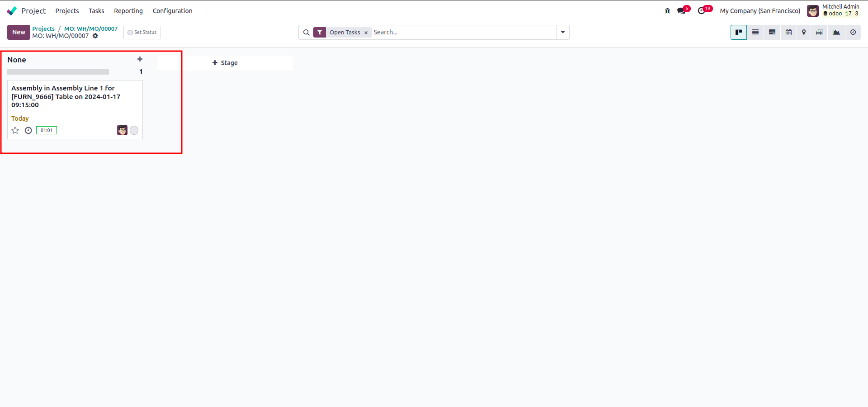Open the Reporting menu
This screenshot has width=868, height=407.
(128, 11)
